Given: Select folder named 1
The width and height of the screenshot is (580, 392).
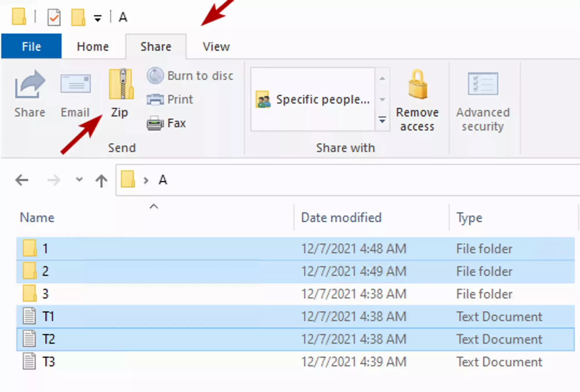Looking at the screenshot, I should (x=296, y=249).
